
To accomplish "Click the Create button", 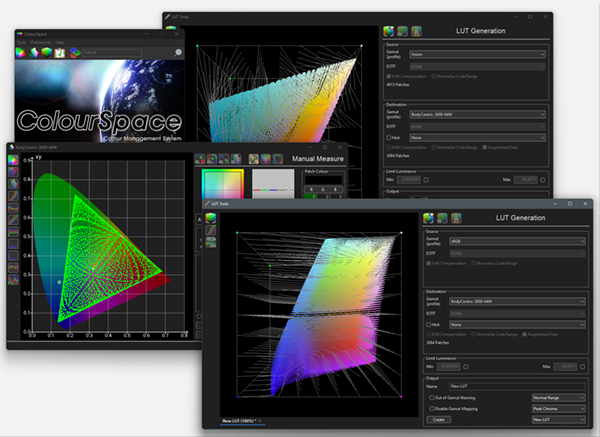I will click(439, 420).
